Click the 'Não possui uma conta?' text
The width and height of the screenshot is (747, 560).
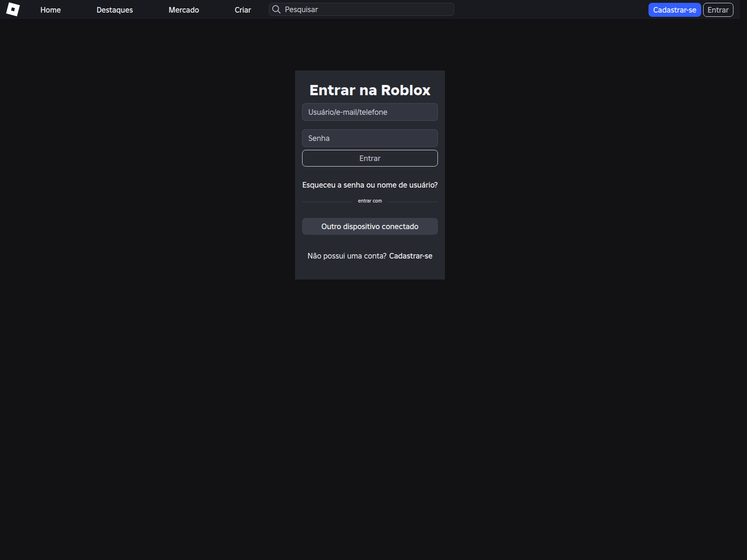pyautogui.click(x=347, y=256)
